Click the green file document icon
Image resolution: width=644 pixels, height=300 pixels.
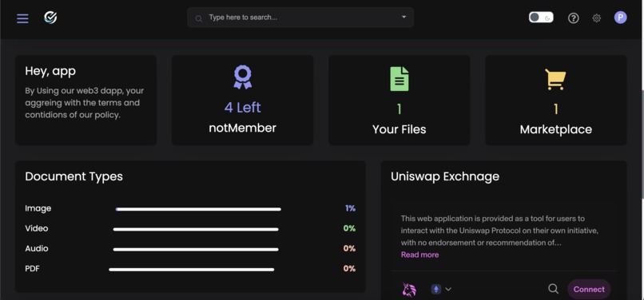click(x=400, y=79)
